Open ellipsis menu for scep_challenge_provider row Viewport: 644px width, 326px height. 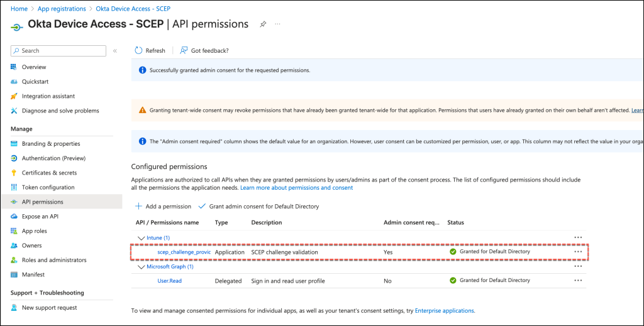click(x=578, y=252)
